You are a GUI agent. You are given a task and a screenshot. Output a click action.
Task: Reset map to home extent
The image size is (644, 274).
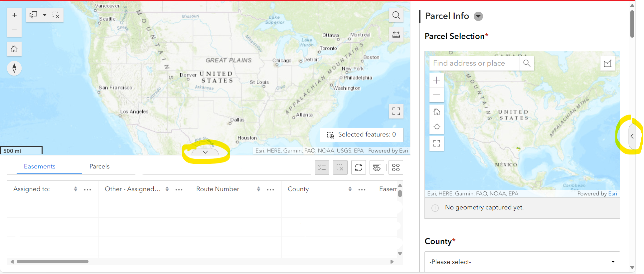(14, 49)
